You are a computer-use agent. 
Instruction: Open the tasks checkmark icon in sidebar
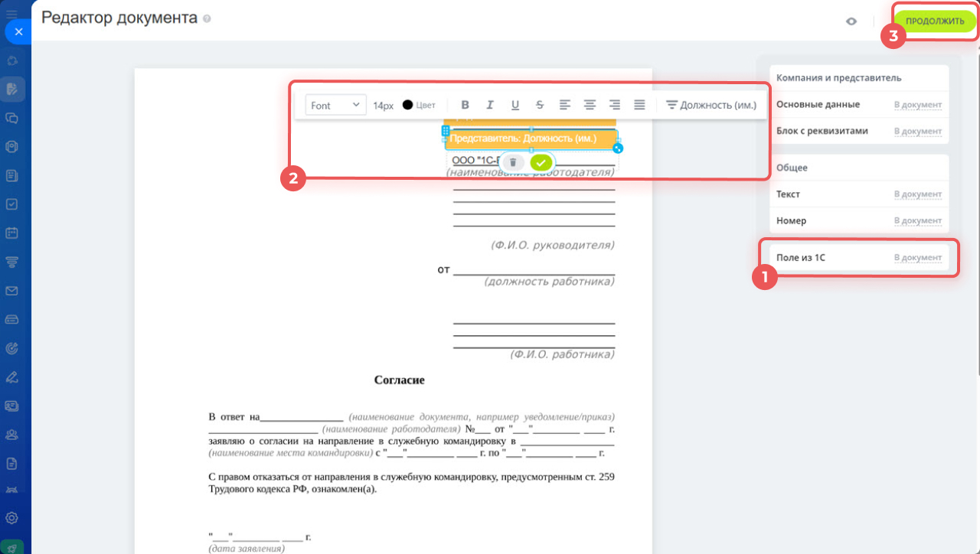tap(12, 205)
